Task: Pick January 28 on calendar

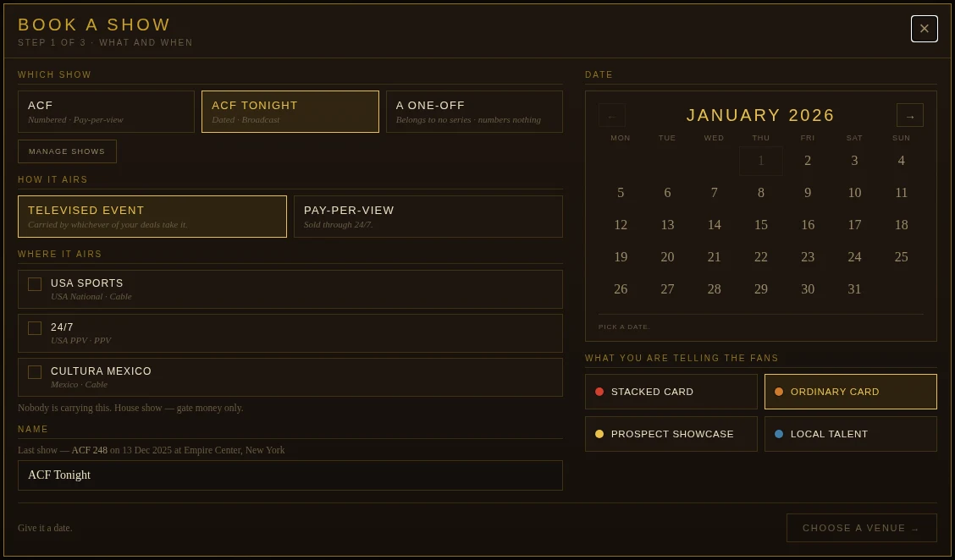Action: 715,290
